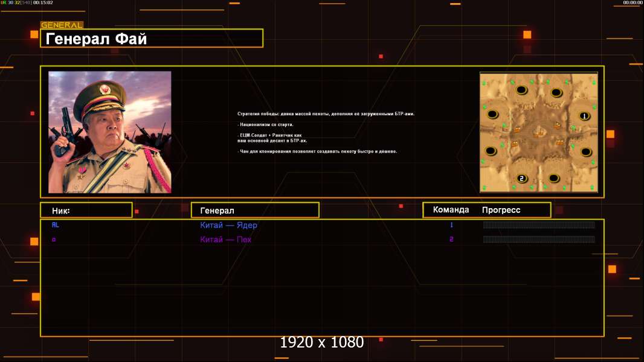The height and width of the screenshot is (362, 644).
Task: Click the "Ник:" column header
Action: pos(86,211)
